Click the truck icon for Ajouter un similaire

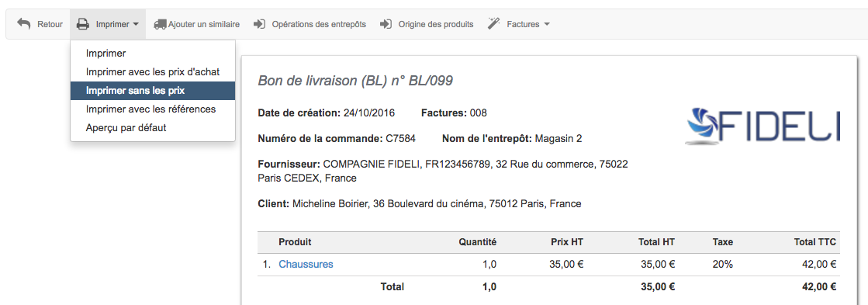click(x=160, y=24)
